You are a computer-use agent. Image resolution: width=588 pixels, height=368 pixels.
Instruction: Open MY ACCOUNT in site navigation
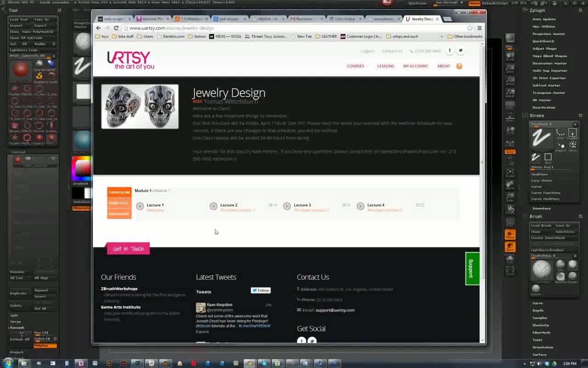coord(415,66)
